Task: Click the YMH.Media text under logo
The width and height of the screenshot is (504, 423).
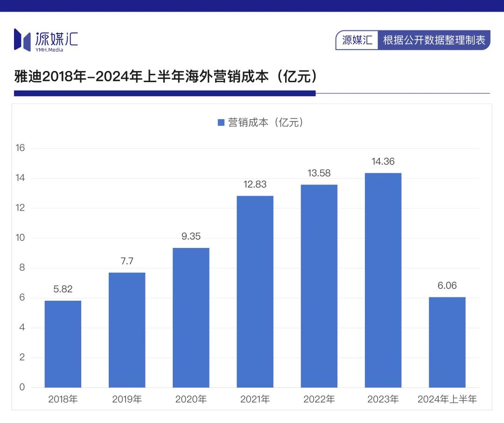Action: (x=49, y=50)
